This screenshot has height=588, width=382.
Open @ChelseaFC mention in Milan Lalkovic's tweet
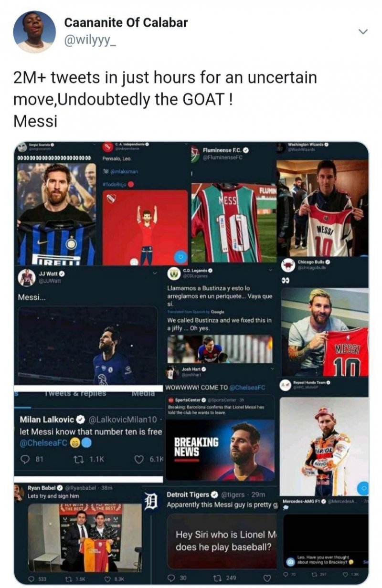click(42, 443)
